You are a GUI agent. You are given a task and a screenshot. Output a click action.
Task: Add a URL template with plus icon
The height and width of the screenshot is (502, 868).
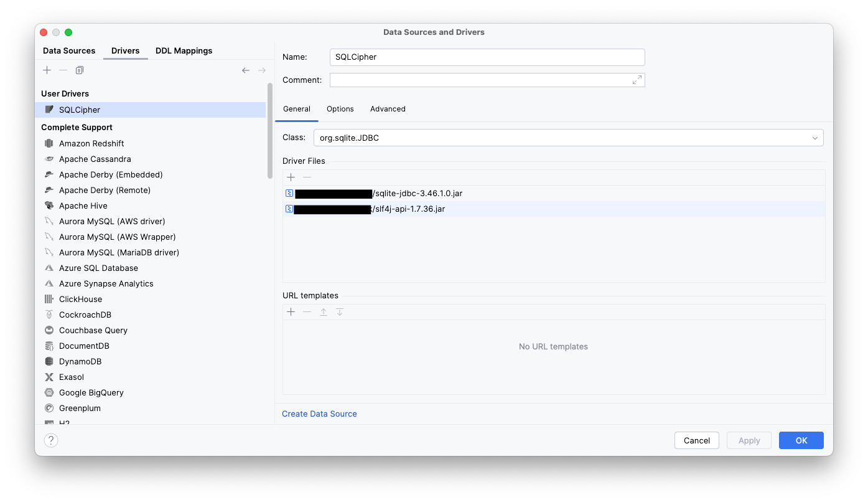291,312
